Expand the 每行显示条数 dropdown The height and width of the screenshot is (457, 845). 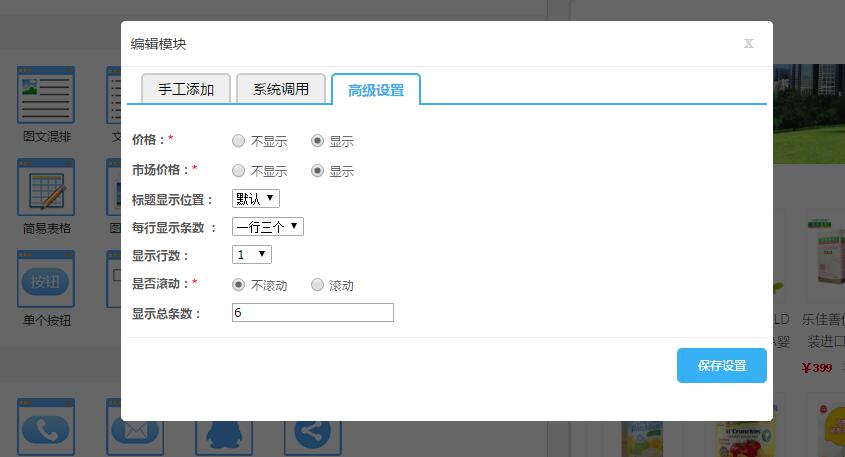tap(267, 227)
